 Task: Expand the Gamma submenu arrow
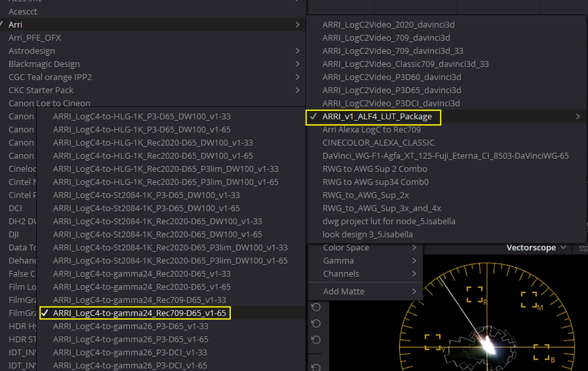pyautogui.click(x=414, y=261)
